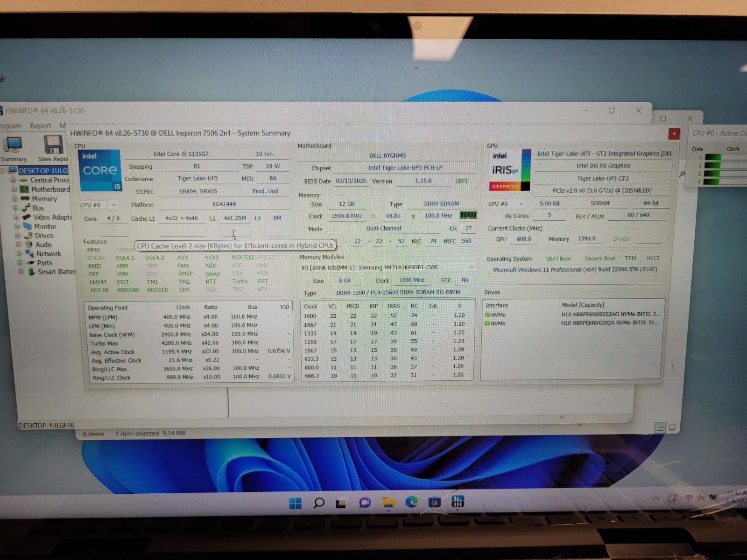Expand the Central Processor tree node
The height and width of the screenshot is (560, 747).
[13, 180]
